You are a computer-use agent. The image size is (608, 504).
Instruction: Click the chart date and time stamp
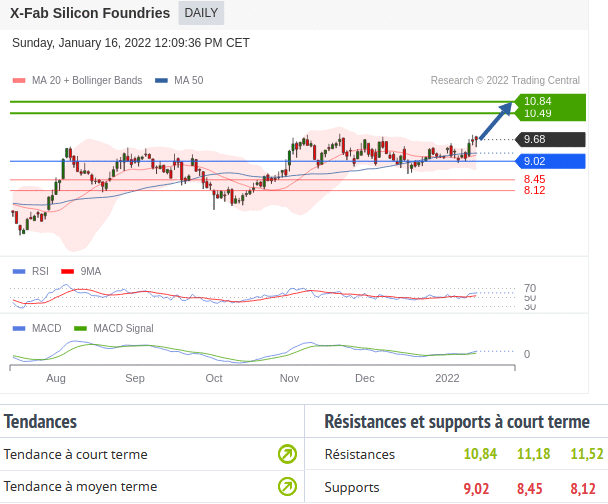(131, 43)
